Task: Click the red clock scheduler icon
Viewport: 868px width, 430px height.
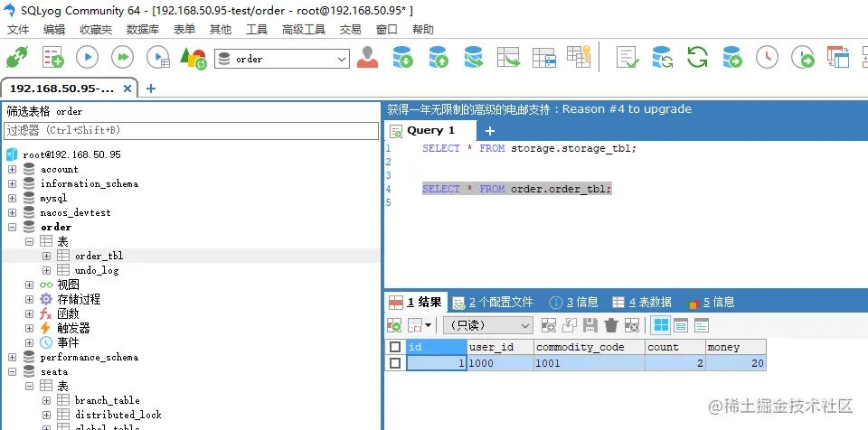Action: 768,57
